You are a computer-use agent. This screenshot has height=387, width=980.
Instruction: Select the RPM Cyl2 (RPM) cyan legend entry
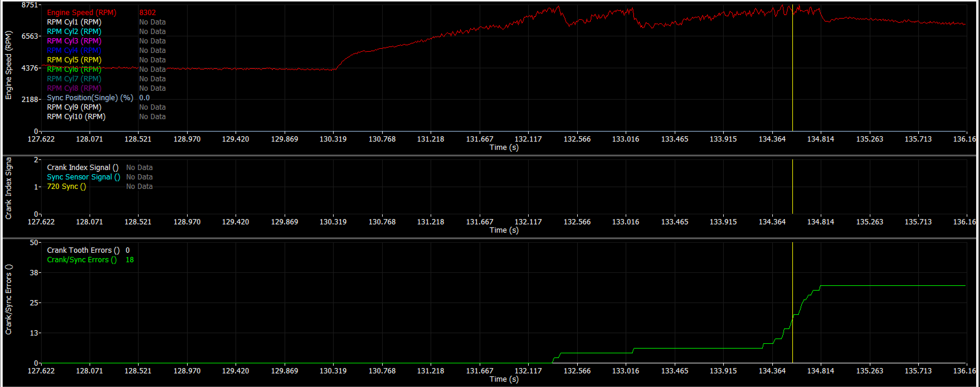[74, 32]
